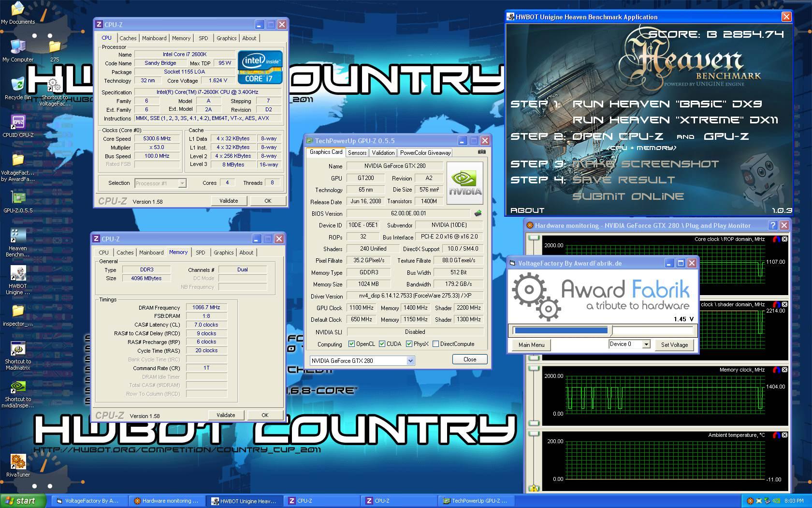Screen dimensions: 812x508
Task: Open the SPD tab in lower CPU-Z
Action: click(201, 253)
